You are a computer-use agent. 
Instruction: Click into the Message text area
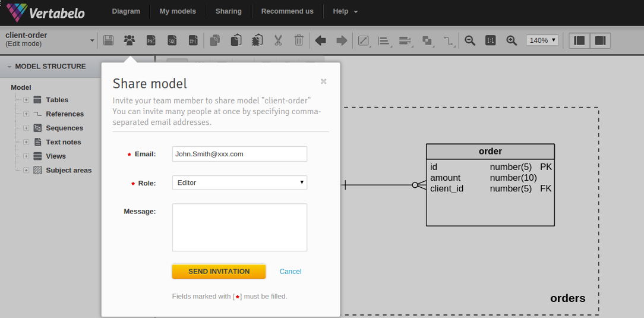239,227
